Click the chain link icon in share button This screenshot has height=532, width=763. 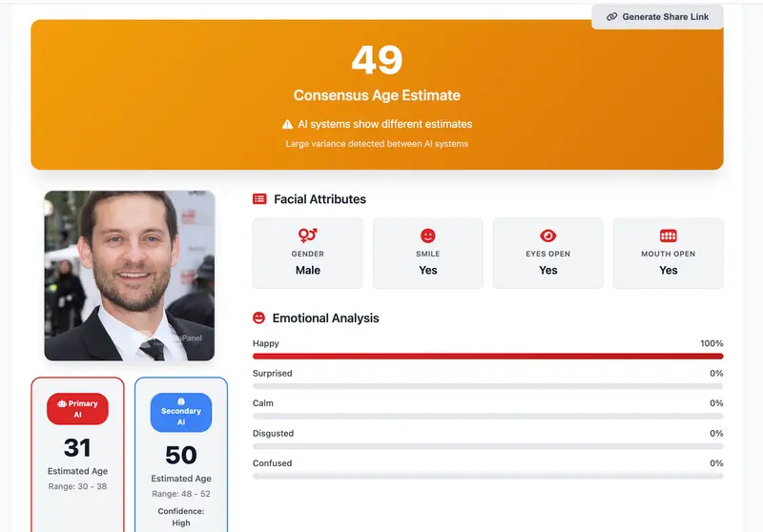612,17
